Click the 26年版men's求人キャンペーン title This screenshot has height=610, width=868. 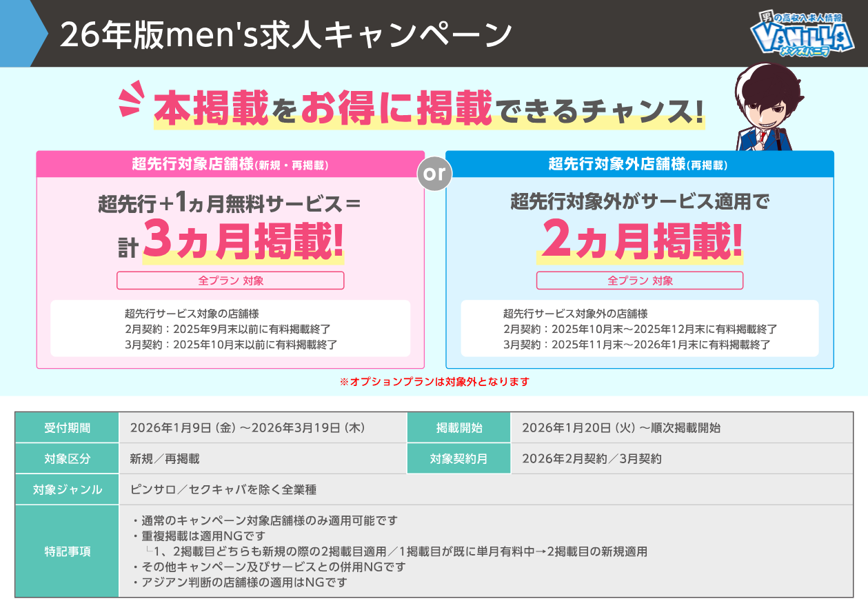tap(286, 34)
